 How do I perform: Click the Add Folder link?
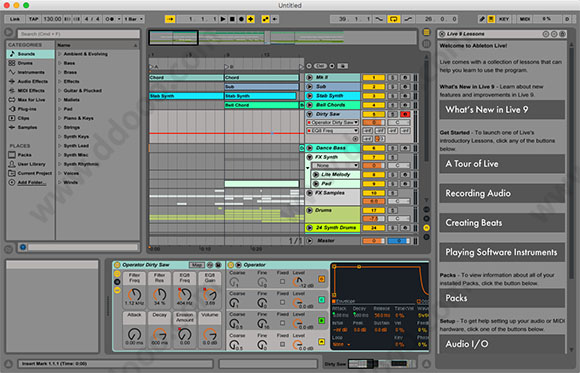coord(32,182)
